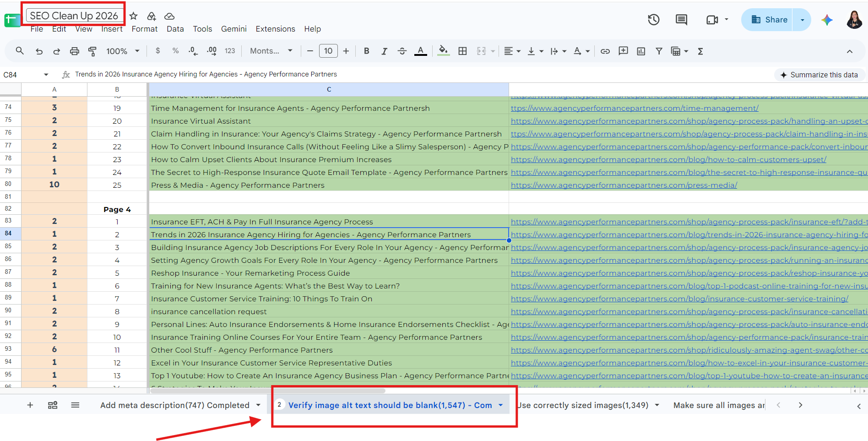Open the Functions sigma menu

pos(700,51)
